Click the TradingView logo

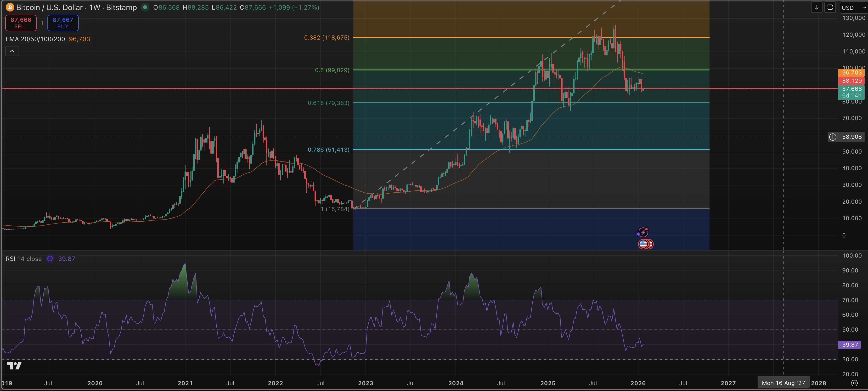point(14,366)
